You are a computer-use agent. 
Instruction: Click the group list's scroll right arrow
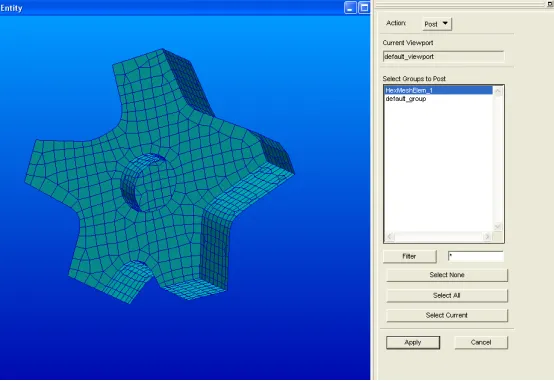(x=487, y=237)
